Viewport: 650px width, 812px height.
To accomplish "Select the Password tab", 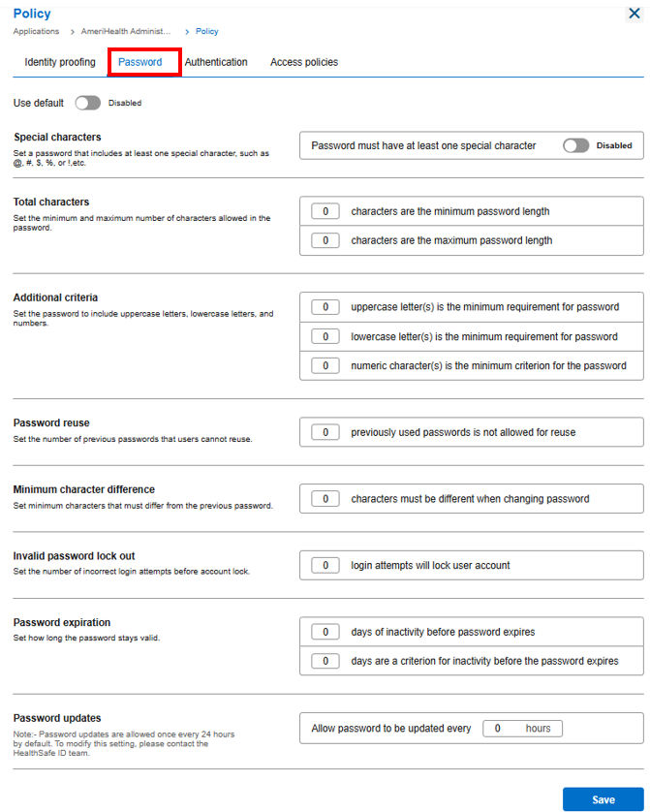I will point(140,62).
